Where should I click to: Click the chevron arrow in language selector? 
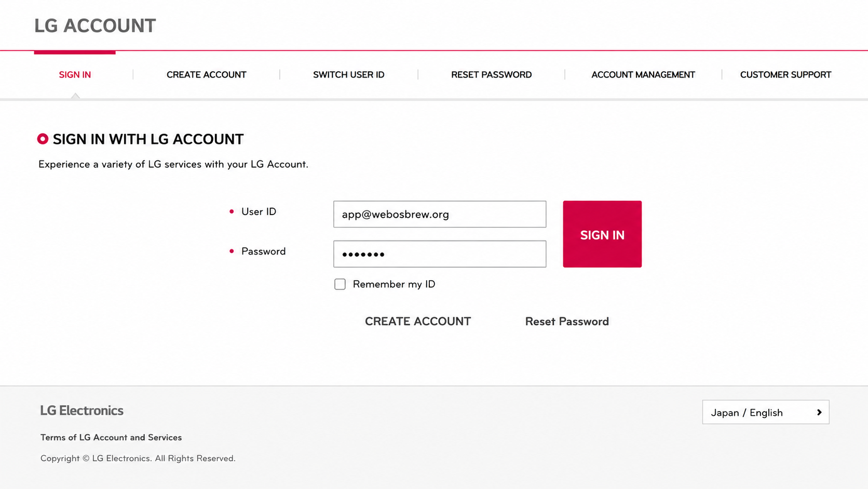[x=819, y=412]
